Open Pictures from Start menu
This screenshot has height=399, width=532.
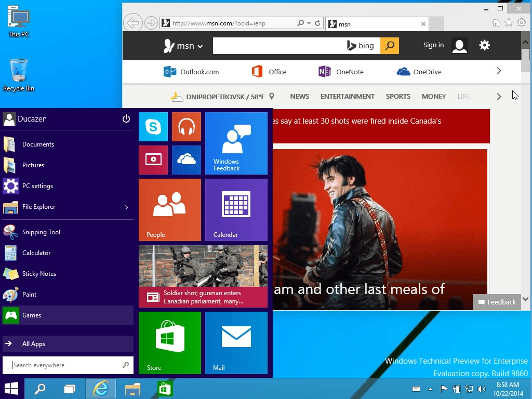coord(68,165)
